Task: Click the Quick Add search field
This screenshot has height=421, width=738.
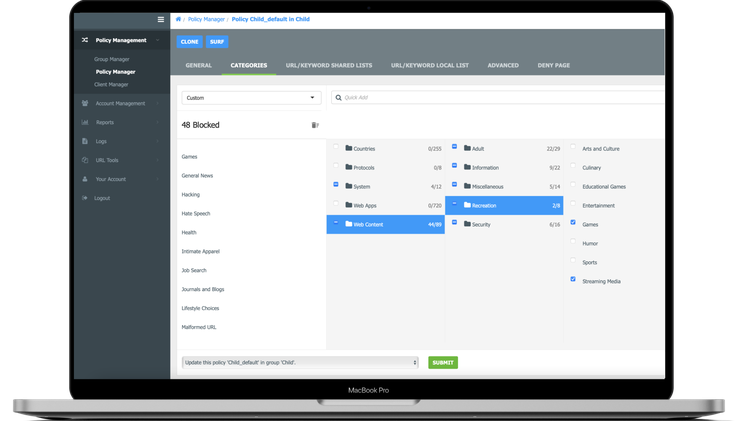Action: coord(500,98)
